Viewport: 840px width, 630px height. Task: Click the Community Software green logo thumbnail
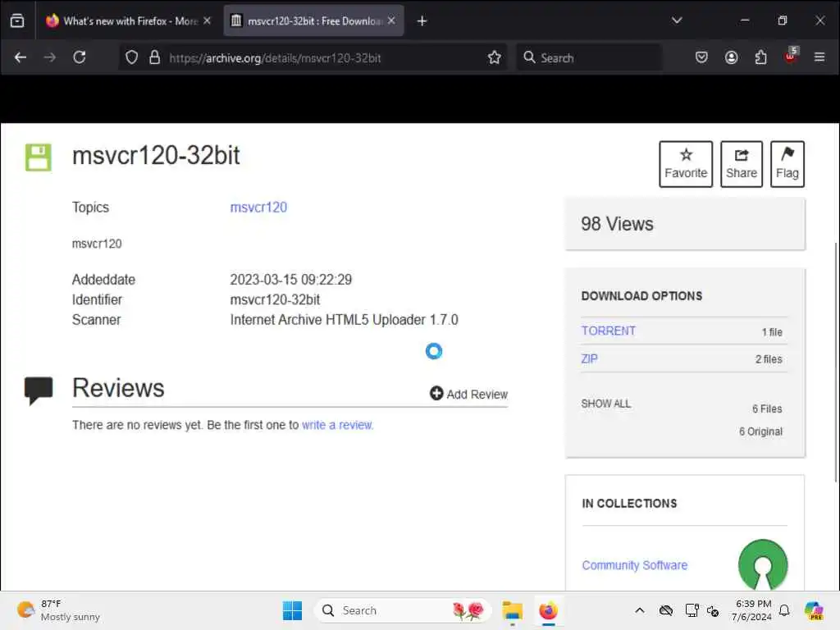[x=763, y=564]
